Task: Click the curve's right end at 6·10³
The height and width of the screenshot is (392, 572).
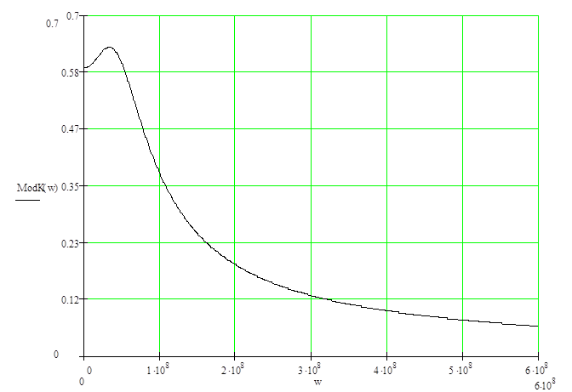Action: (x=538, y=326)
